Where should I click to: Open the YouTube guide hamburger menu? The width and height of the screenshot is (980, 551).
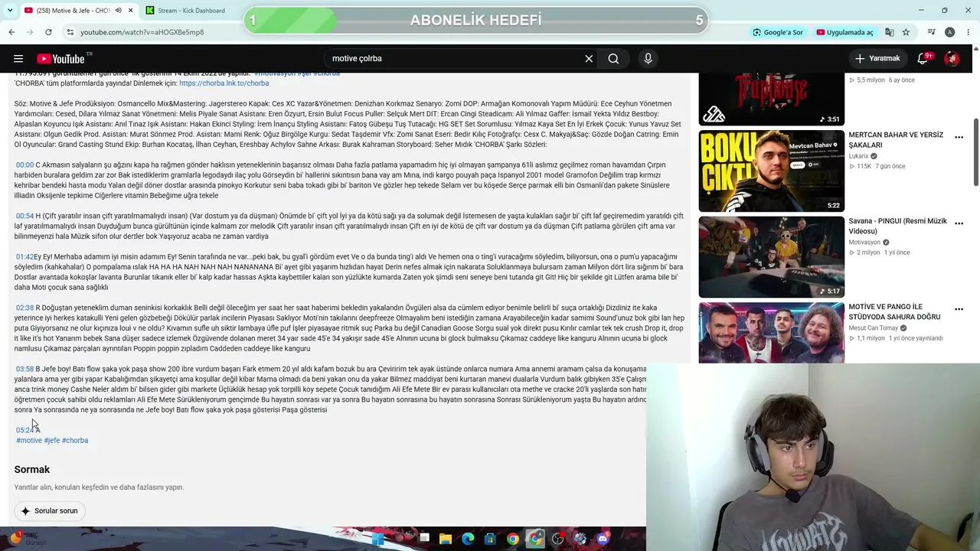point(18,59)
